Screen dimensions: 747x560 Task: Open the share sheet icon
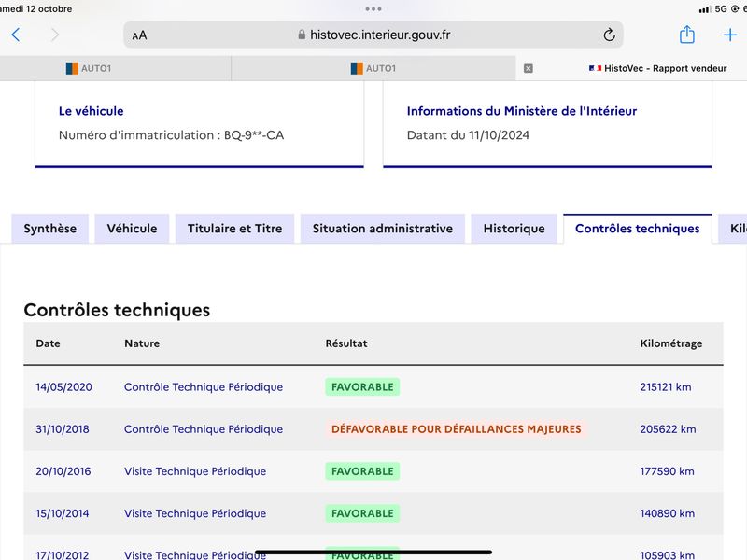pos(686,35)
